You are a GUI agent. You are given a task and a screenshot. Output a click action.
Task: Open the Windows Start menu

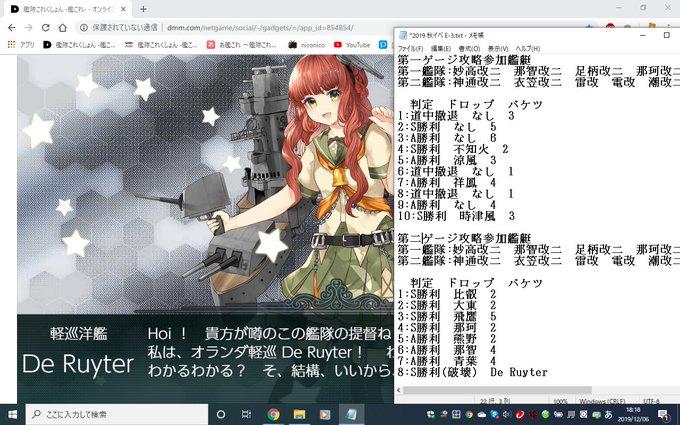(12, 415)
